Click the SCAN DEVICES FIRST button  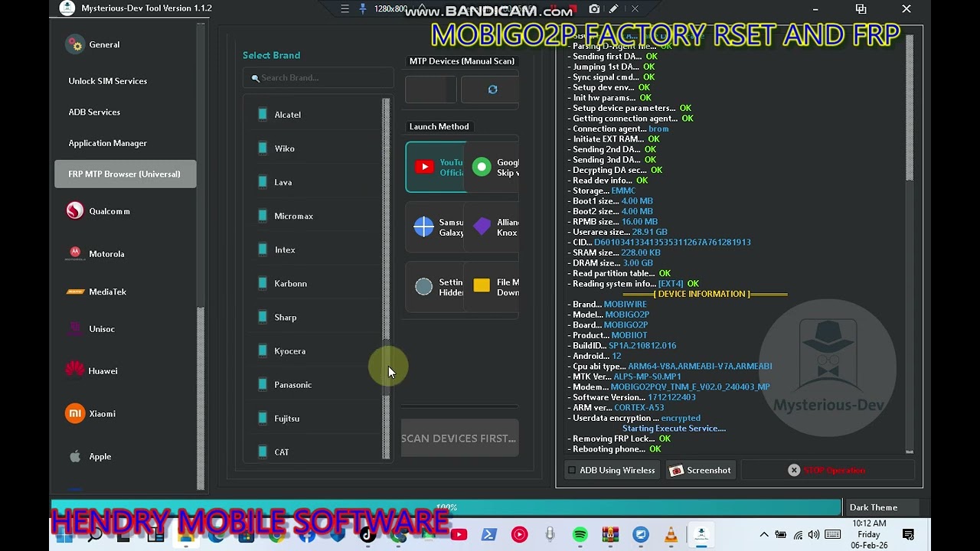459,439
